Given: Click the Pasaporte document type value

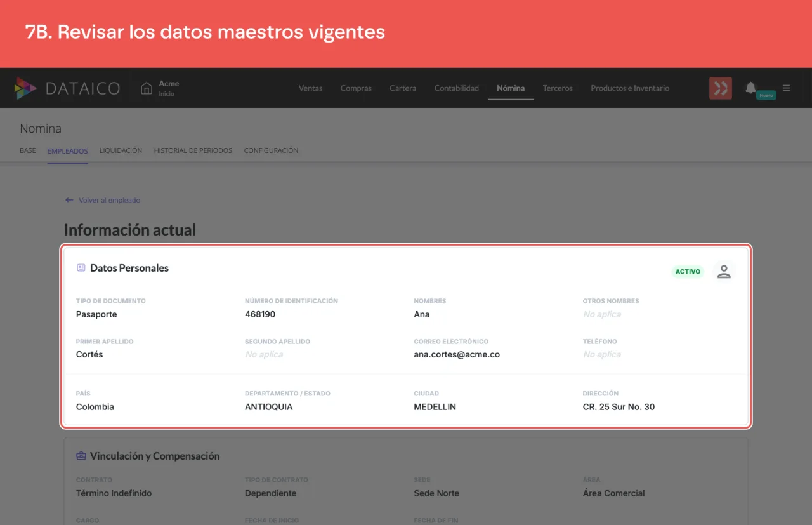Looking at the screenshot, I should pos(96,314).
